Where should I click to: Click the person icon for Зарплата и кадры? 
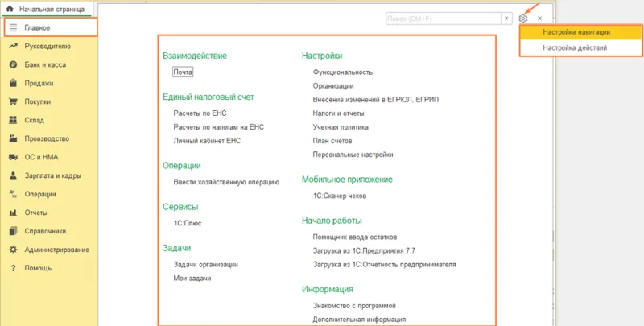click(13, 175)
